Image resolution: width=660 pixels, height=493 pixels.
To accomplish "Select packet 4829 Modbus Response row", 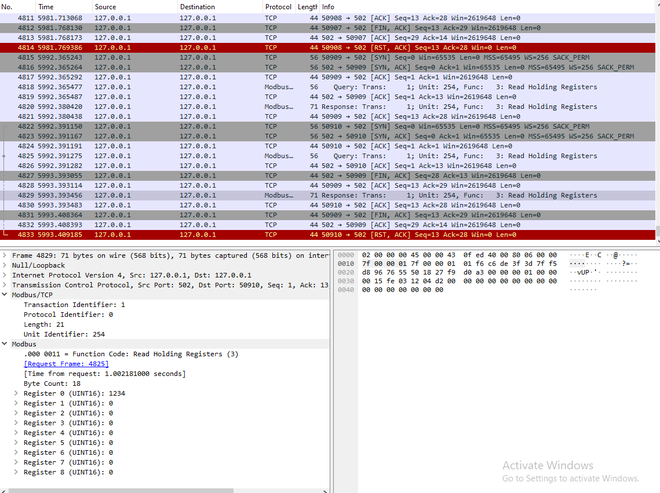I will click(327, 195).
